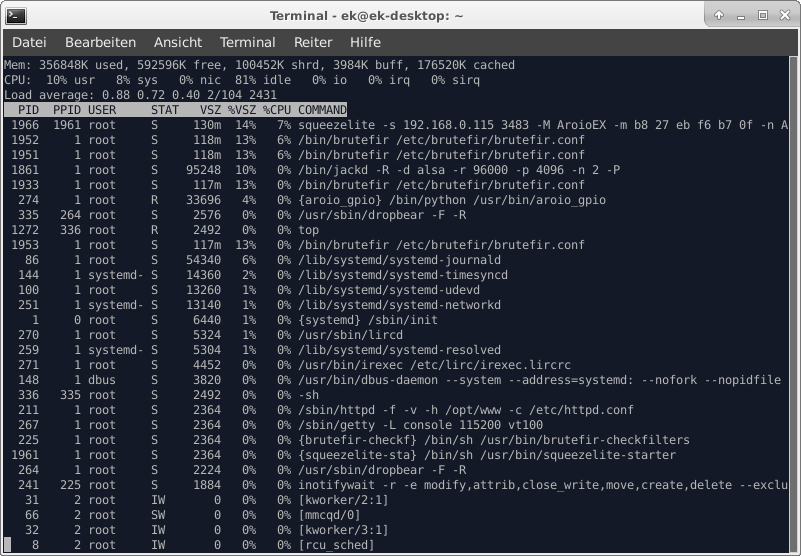Open the Datei menu
This screenshot has width=801, height=556.
tap(29, 42)
